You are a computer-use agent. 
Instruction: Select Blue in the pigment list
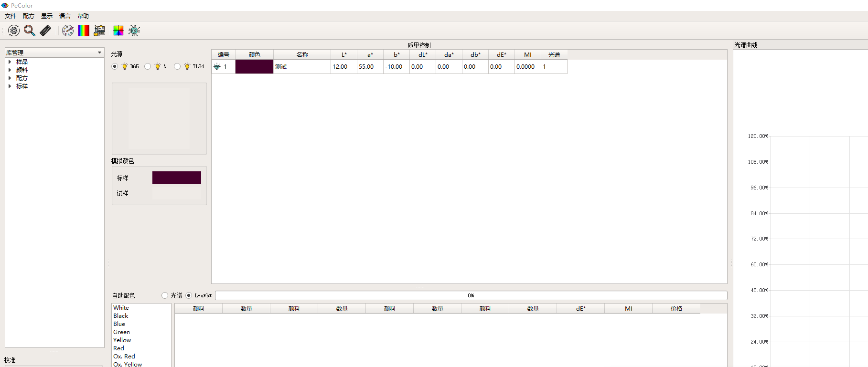(x=119, y=324)
